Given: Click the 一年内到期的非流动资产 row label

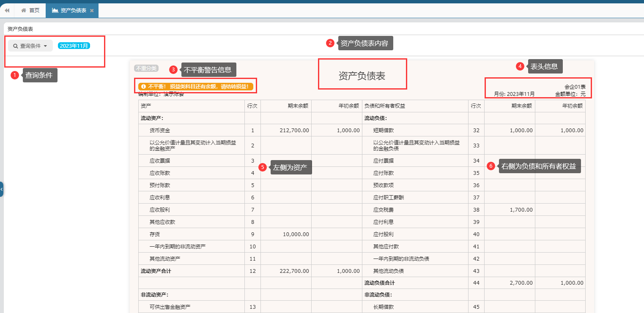Looking at the screenshot, I should point(178,246).
